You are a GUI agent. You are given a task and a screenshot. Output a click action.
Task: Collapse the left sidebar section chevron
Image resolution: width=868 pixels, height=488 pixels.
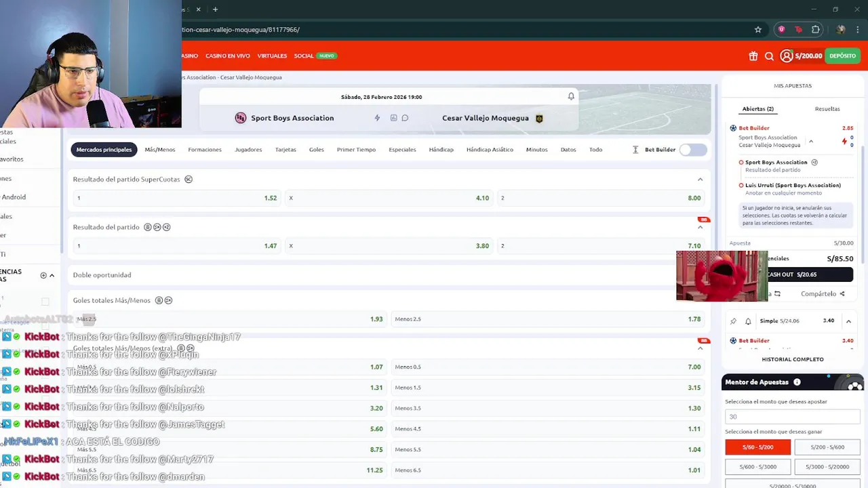pos(52,275)
